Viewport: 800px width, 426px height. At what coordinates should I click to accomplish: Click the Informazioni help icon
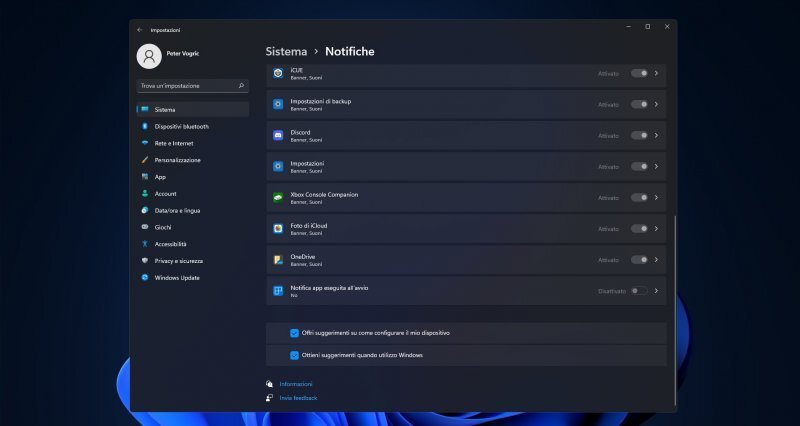269,384
